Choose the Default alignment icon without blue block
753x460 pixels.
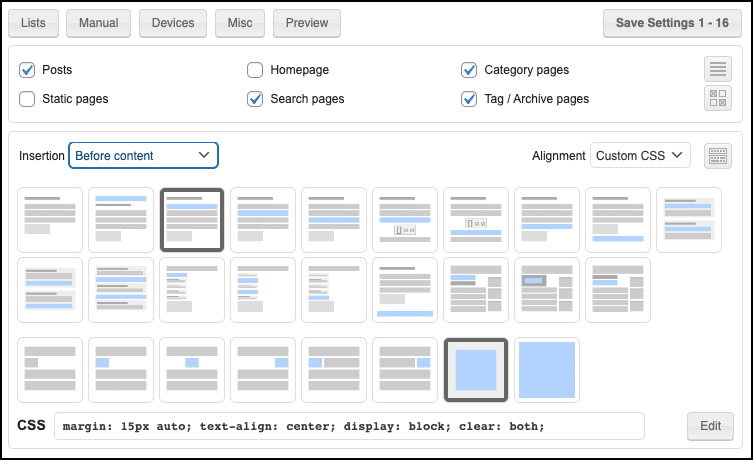(x=50, y=370)
